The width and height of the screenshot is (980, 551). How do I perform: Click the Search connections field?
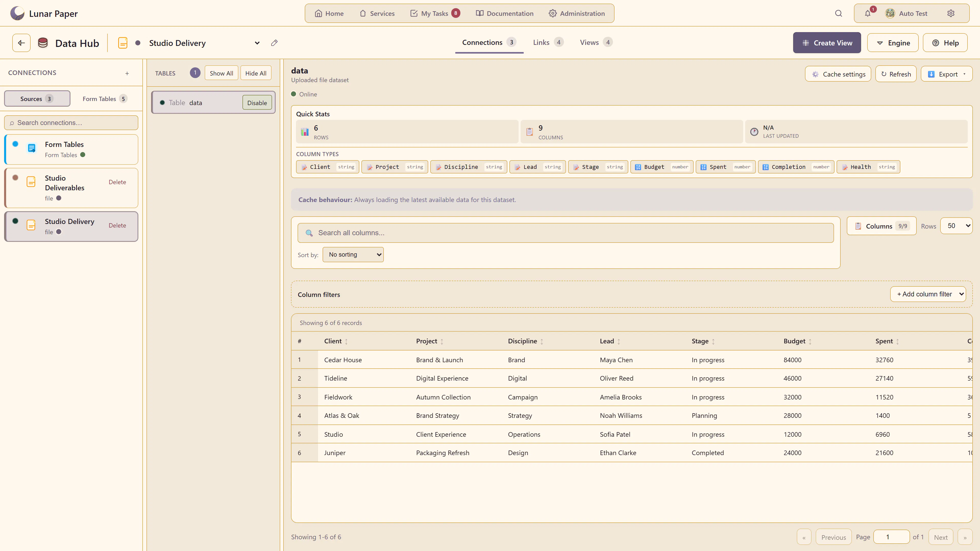pyautogui.click(x=71, y=122)
